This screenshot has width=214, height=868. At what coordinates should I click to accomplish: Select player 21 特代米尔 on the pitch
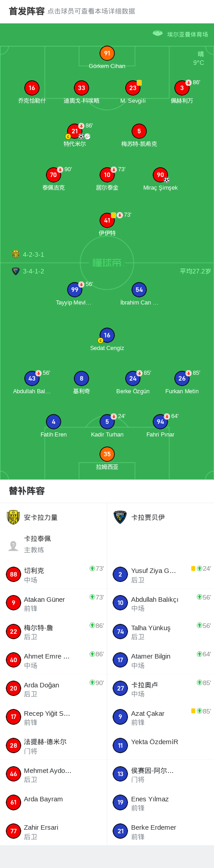[x=74, y=131]
